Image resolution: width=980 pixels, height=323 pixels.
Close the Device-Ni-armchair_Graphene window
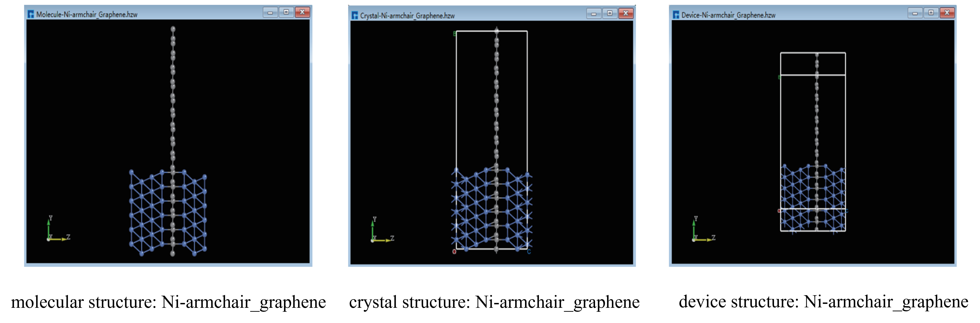[x=947, y=13]
